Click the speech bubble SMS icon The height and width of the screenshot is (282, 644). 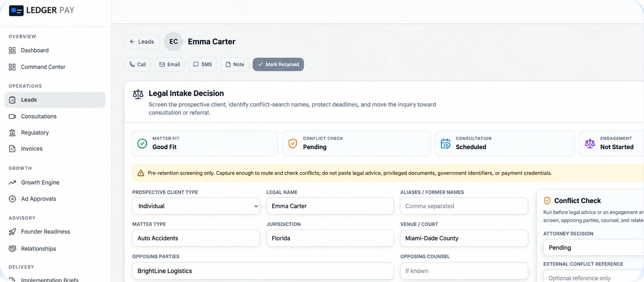click(x=196, y=64)
